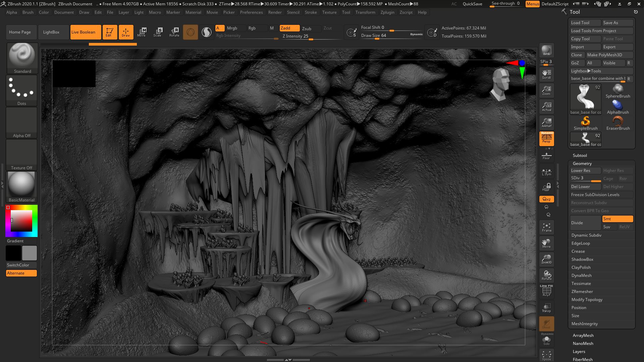Select the Scale mode icon in toolbar
This screenshot has height=362, width=644.
157,32
